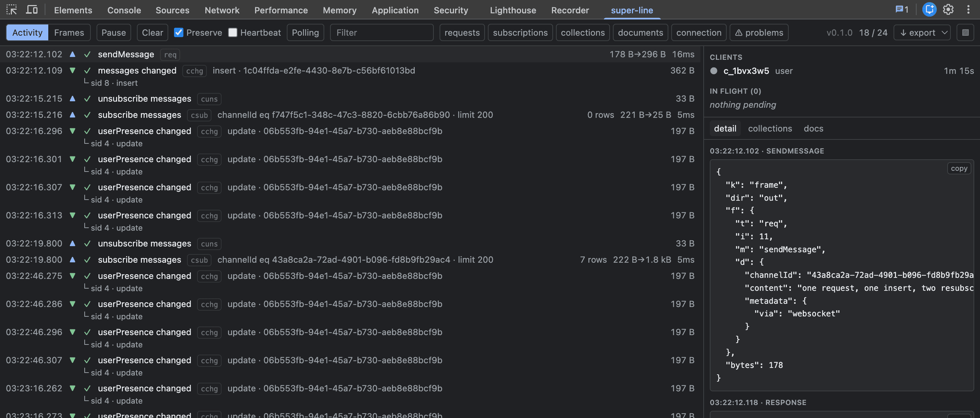The height and width of the screenshot is (418, 980).
Task: Switch to Frames view
Action: point(69,33)
